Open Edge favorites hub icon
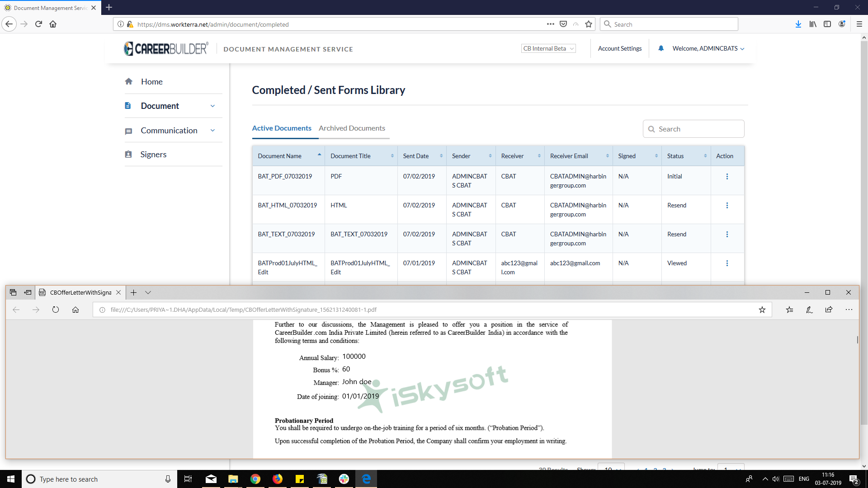The image size is (868, 488). coord(789,310)
